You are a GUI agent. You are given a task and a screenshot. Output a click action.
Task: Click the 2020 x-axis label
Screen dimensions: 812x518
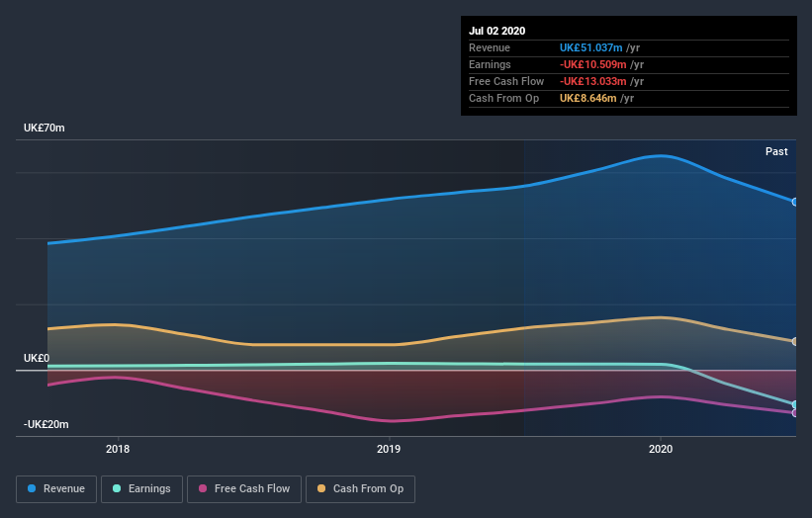[x=661, y=449]
